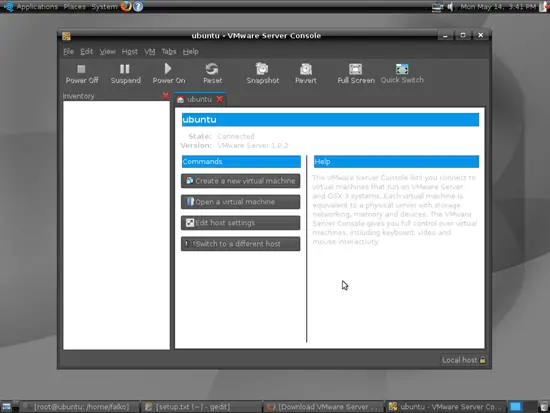This screenshot has height=413, width=550.
Task: Click the volume speaker icon
Action: 450,7
